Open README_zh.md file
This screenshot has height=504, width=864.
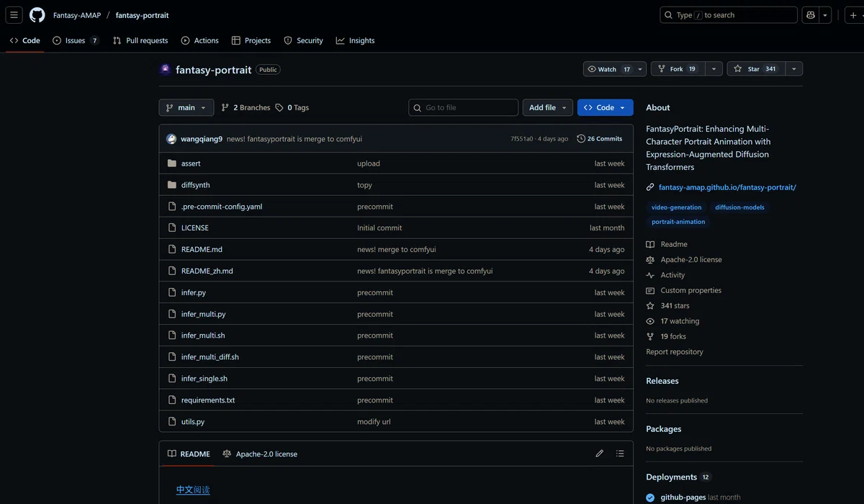(207, 271)
